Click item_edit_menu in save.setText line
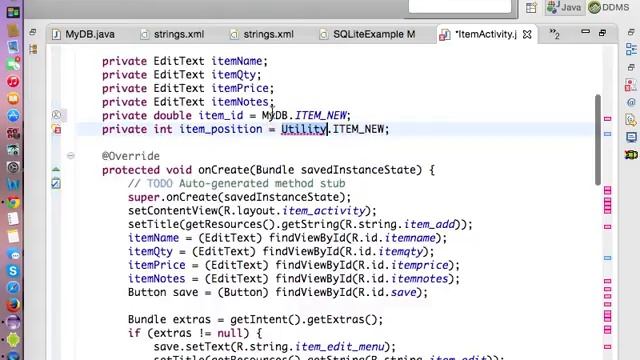The height and width of the screenshot is (360, 640). tap(340, 347)
